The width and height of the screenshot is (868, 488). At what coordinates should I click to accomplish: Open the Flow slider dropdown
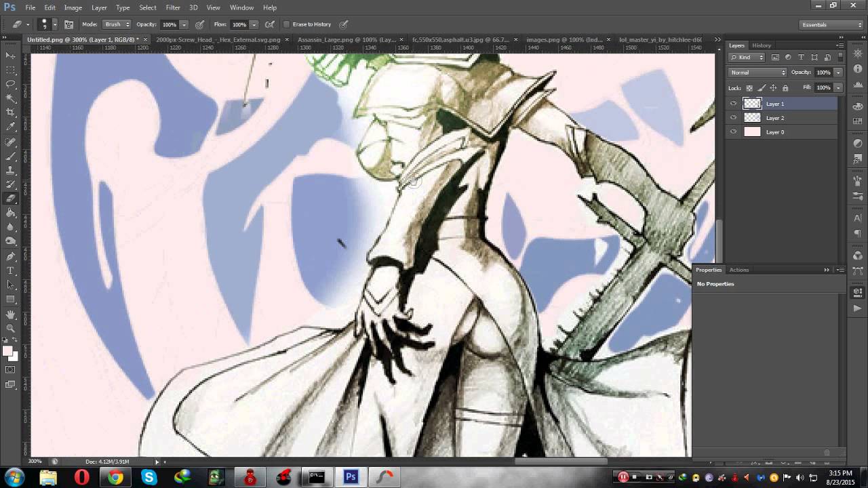(x=254, y=24)
